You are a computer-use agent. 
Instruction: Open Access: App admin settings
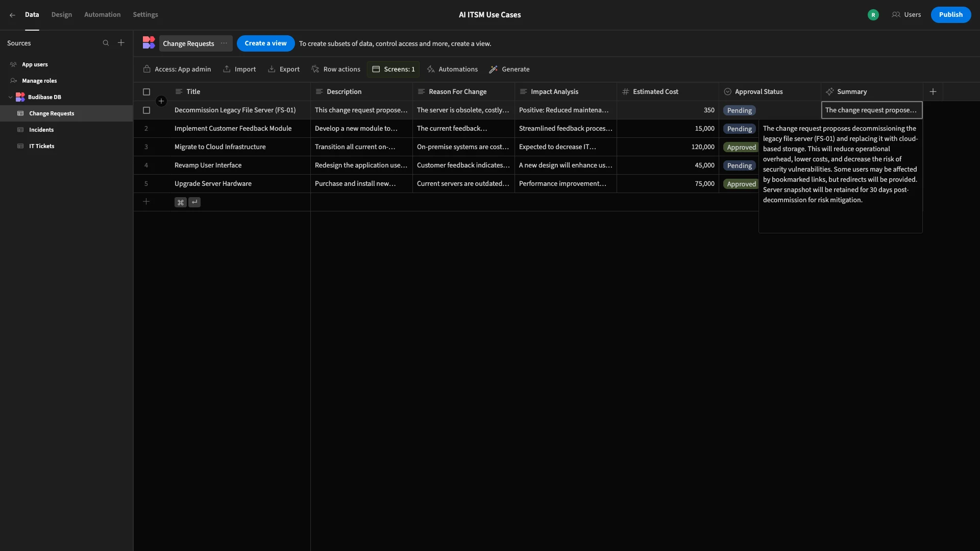[177, 69]
